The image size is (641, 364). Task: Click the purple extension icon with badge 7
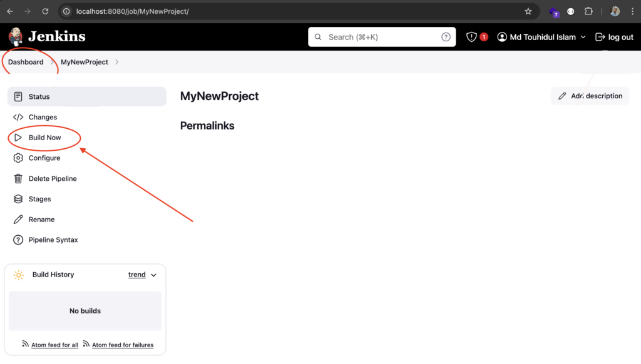pos(554,13)
